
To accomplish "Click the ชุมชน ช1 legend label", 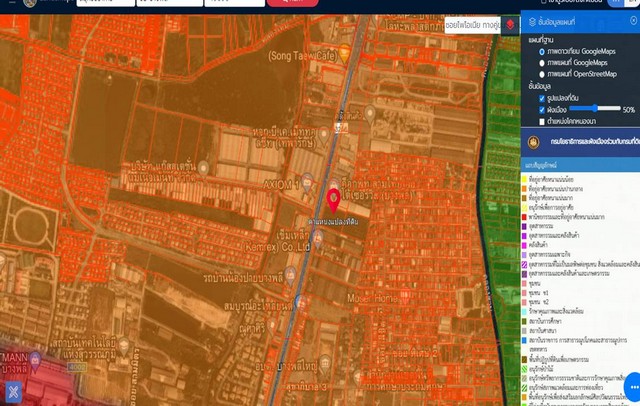I will (538, 293).
